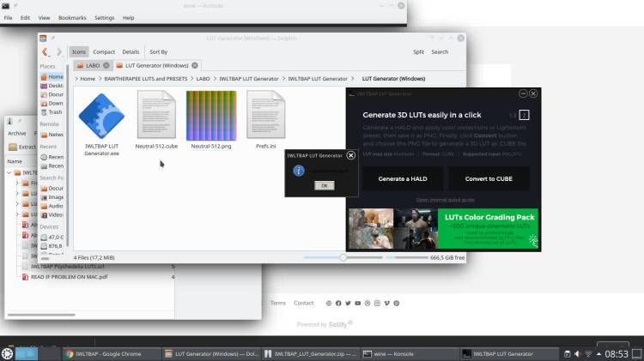
Task: Click Search in Dolphin toolbar
Action: tap(440, 51)
